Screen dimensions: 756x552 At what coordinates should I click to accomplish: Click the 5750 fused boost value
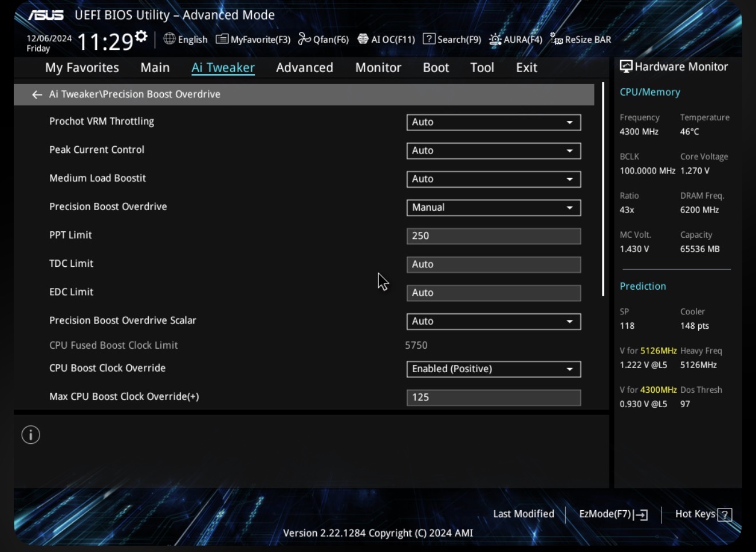[x=416, y=345]
